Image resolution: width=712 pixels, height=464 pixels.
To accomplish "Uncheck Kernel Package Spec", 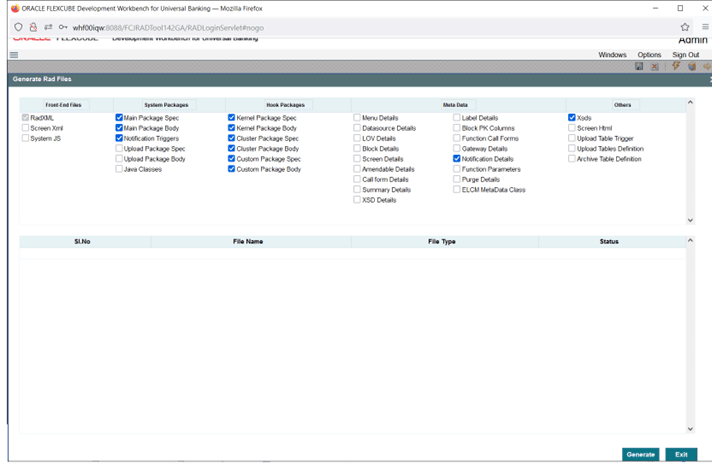I will (x=232, y=118).
